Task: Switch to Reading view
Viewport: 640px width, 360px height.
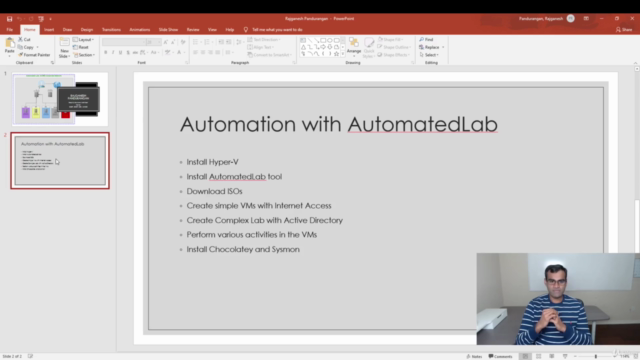Action: (x=551, y=356)
